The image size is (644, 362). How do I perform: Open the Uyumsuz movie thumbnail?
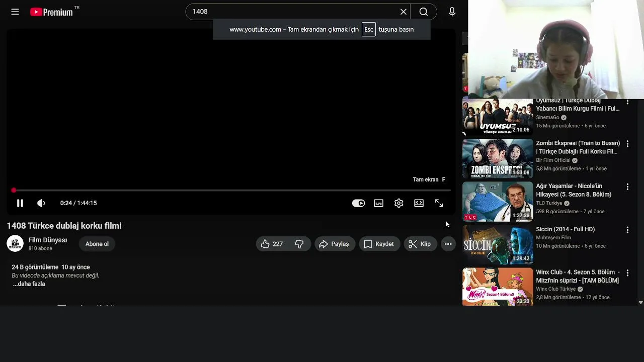(498, 116)
